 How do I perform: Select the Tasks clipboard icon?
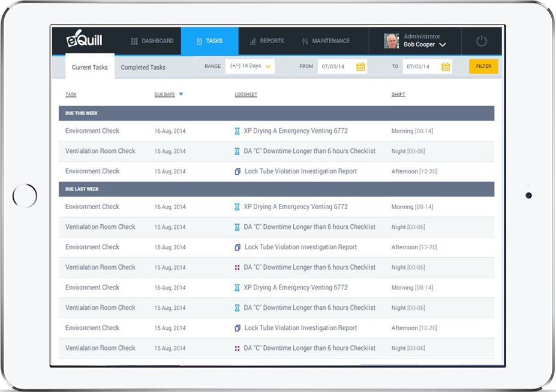tap(199, 41)
